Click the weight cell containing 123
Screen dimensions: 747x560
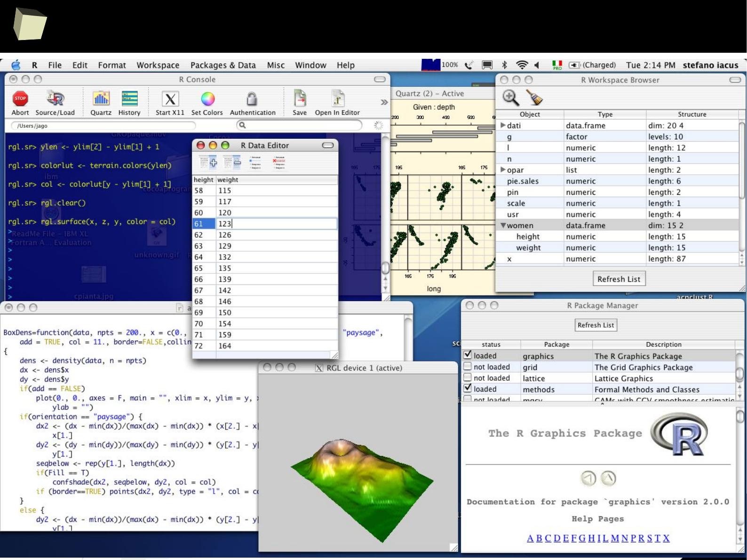click(x=277, y=224)
